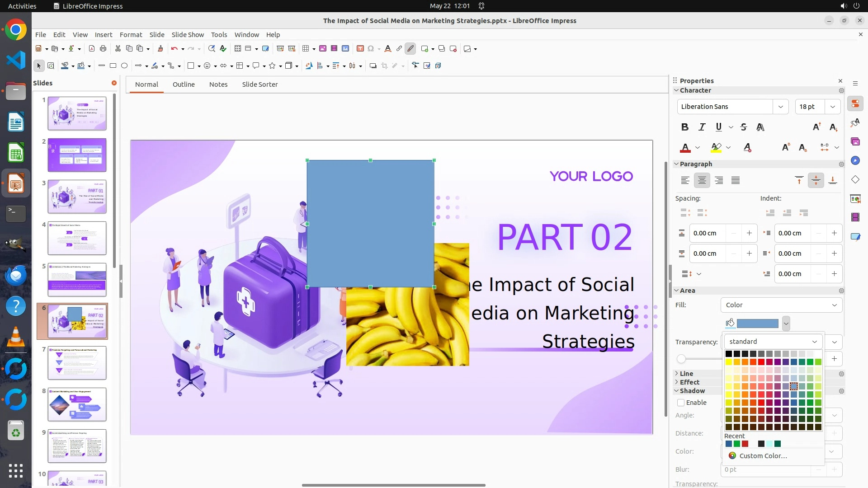Open the sidebar Navigator deck icon
Screen dimensions: 868x488
pos(855,160)
